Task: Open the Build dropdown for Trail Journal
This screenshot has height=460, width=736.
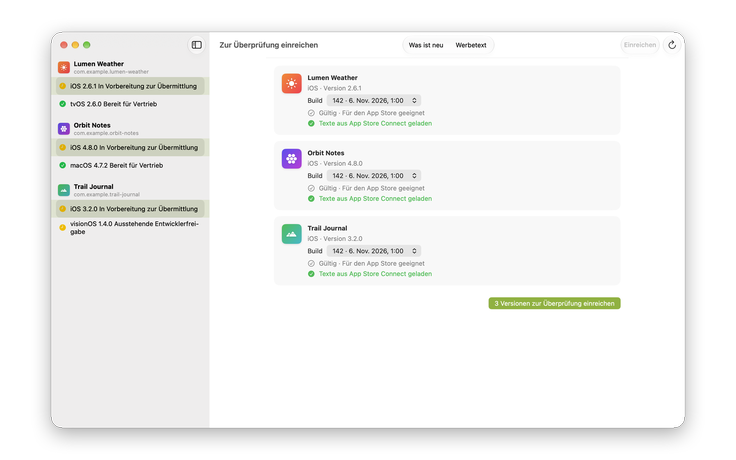Action: point(374,251)
